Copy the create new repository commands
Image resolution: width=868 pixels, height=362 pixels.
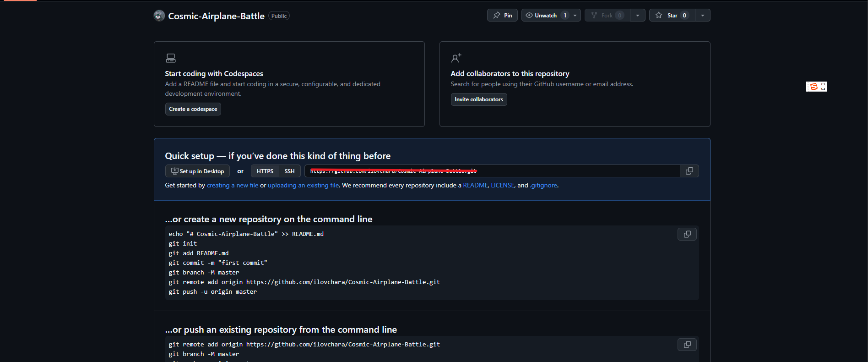tap(687, 234)
